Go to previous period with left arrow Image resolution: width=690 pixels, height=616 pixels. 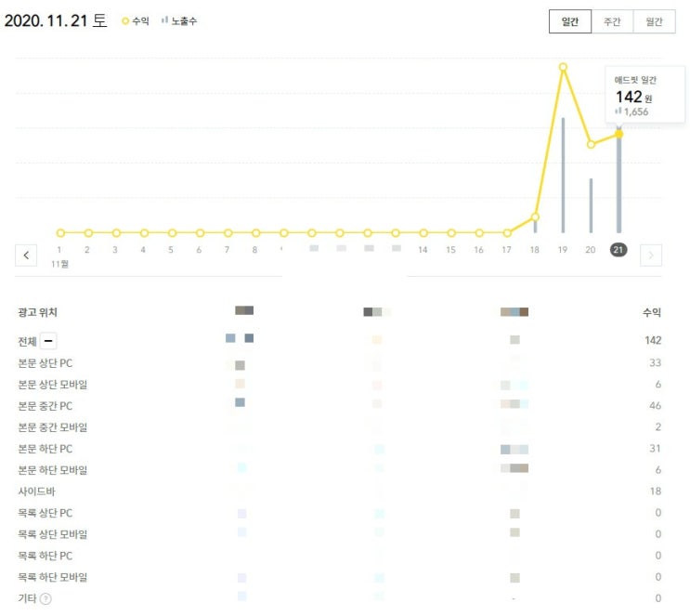tap(26, 256)
